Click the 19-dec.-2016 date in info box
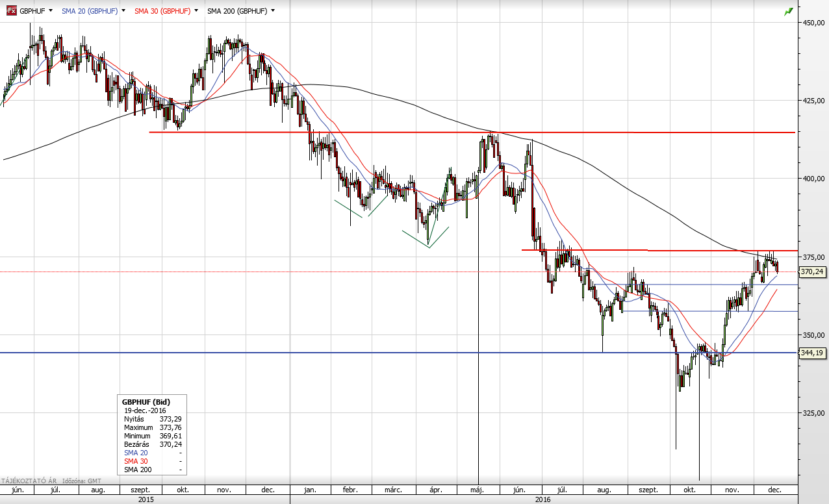Image resolution: width=829 pixels, height=504 pixels. click(x=145, y=411)
